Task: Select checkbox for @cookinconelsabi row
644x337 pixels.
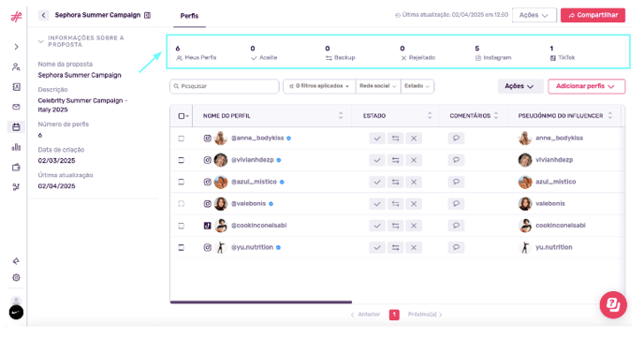Action: (182, 226)
